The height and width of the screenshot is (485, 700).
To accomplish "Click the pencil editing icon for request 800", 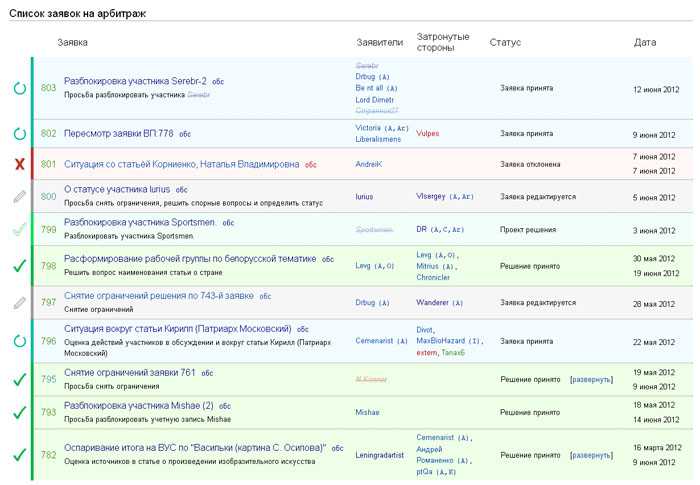I will pos(19,197).
